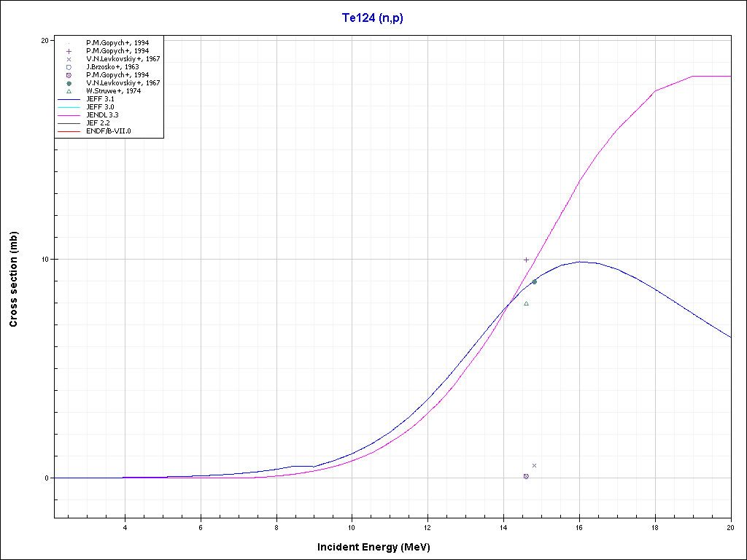Click the Te124 (n,p) chart title
747x560 pixels.
[373, 18]
